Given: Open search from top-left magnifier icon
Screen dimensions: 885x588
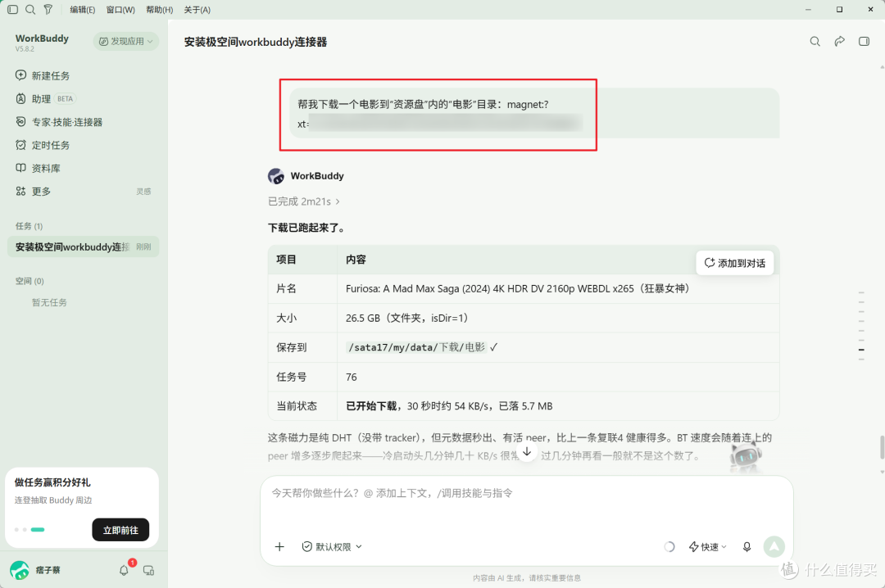Looking at the screenshot, I should tap(30, 10).
